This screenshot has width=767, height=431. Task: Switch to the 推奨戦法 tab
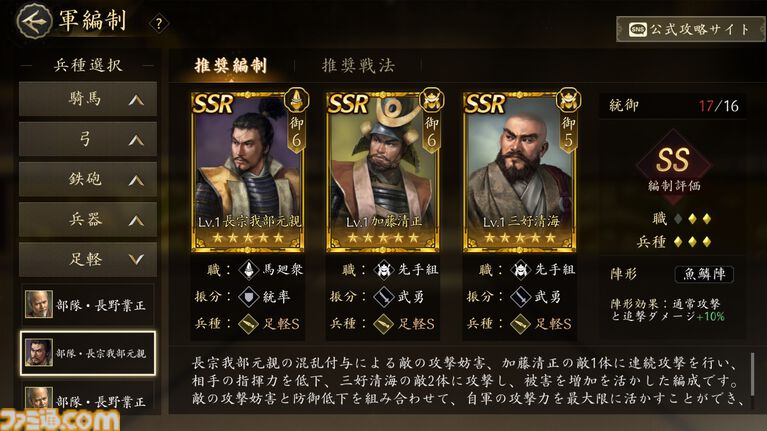coord(358,66)
